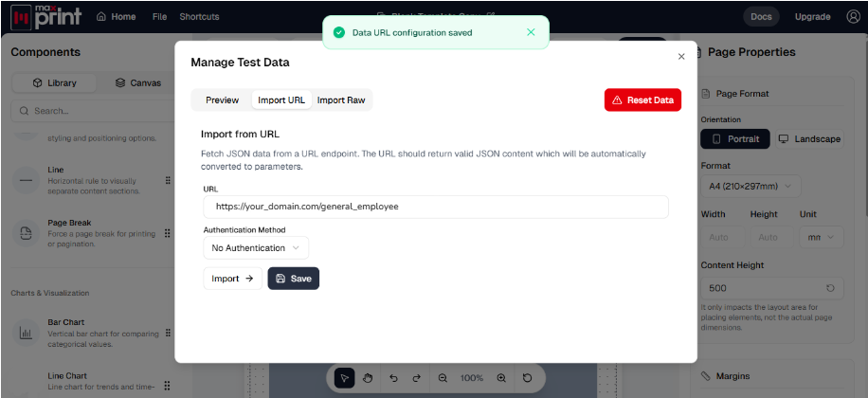Click the Bar Chart component label
This screenshot has height=398, width=868.
pyautogui.click(x=66, y=322)
